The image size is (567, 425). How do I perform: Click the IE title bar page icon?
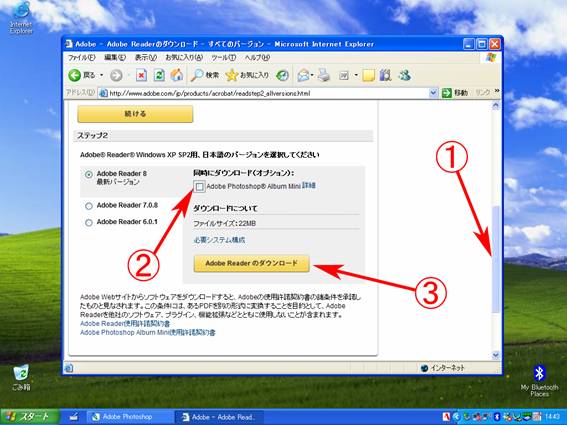[69, 44]
